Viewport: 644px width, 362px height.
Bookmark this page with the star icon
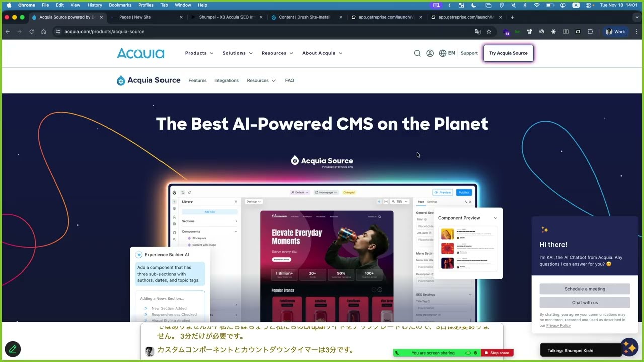[x=489, y=31]
